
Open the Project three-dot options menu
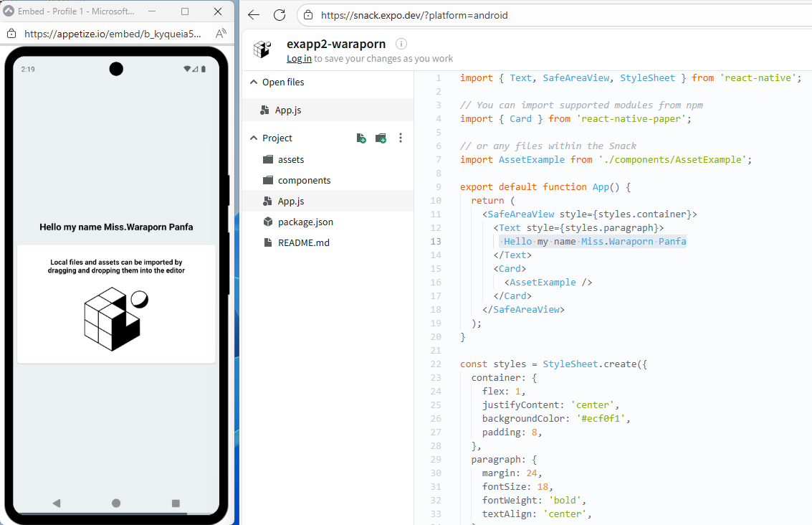click(401, 138)
